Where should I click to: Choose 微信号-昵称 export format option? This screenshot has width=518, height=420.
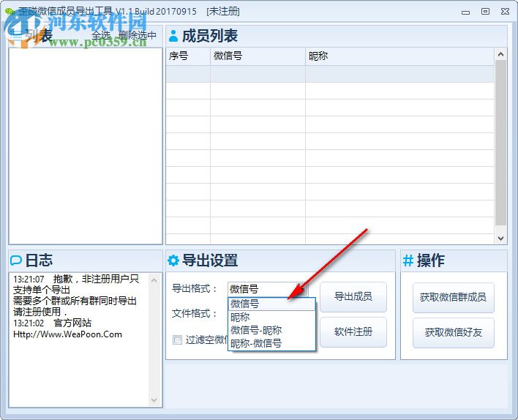271,330
